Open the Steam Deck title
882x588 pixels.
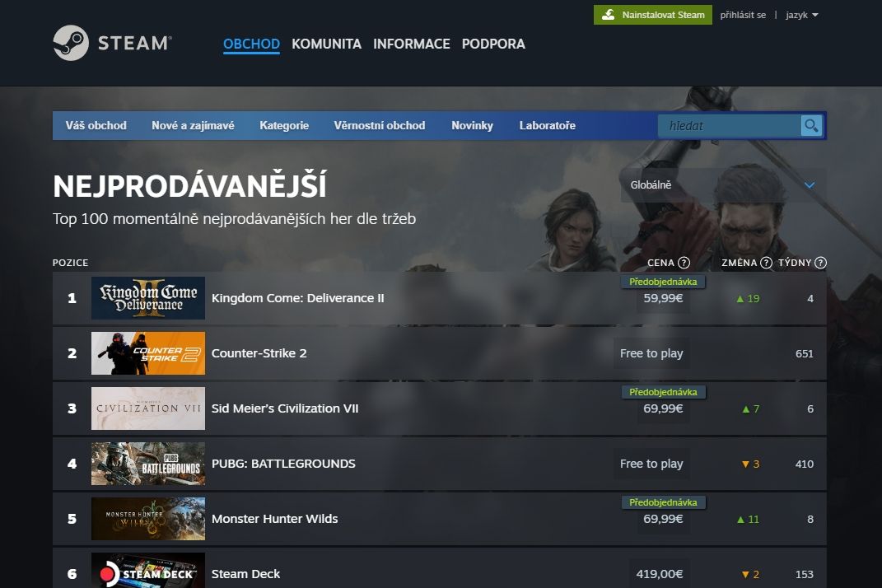(245, 574)
